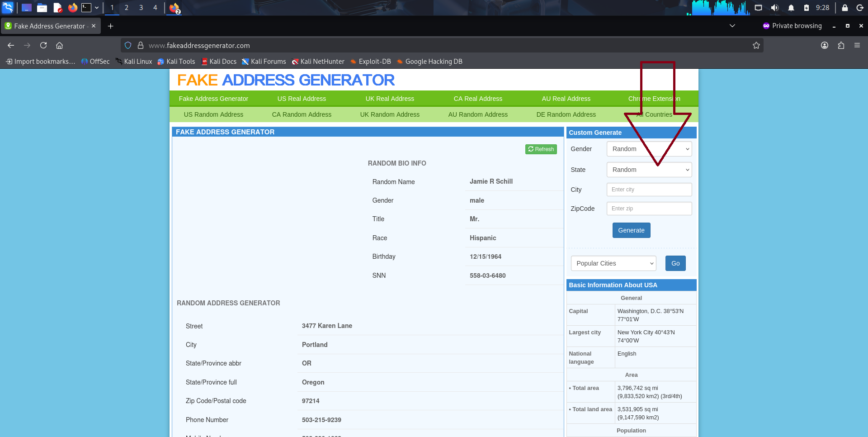Launch the text editor icon in the top panel
The width and height of the screenshot is (868, 437).
(x=57, y=8)
